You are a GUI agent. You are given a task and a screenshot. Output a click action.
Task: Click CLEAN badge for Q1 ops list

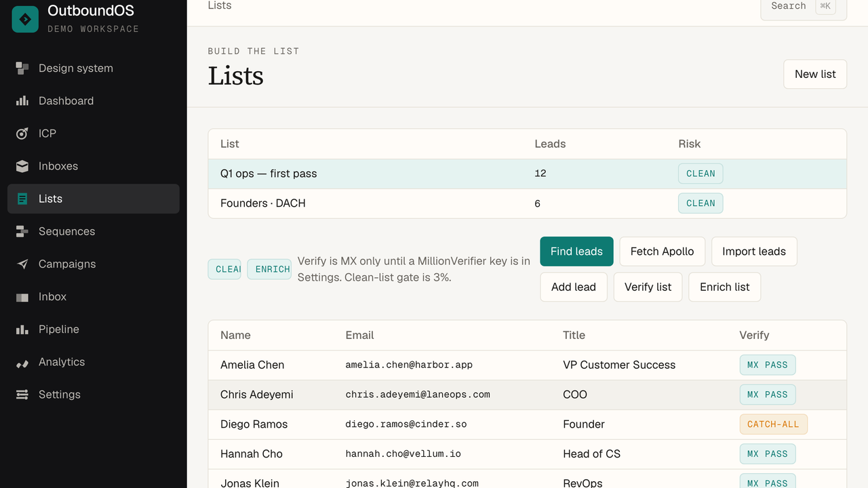(x=701, y=174)
